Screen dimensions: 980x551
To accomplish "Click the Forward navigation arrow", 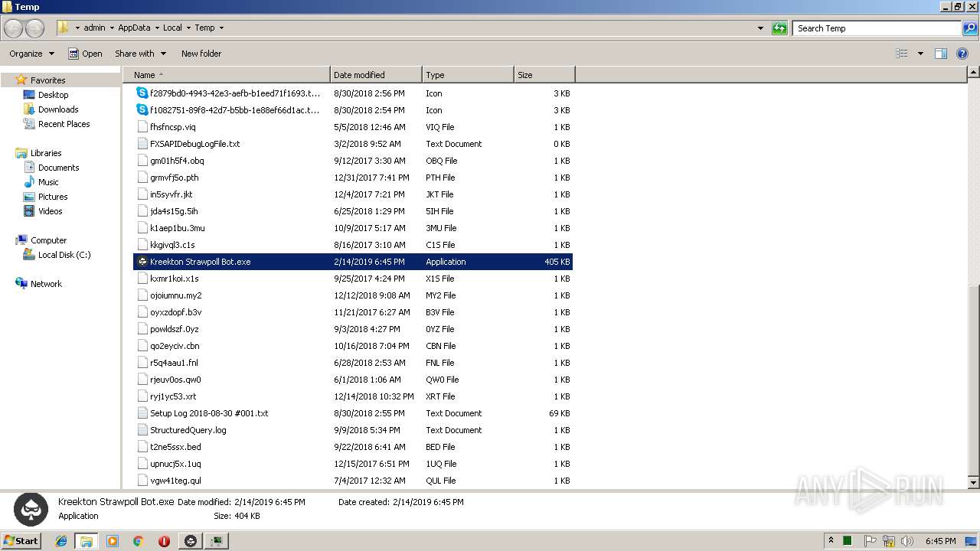I will pos(35,28).
